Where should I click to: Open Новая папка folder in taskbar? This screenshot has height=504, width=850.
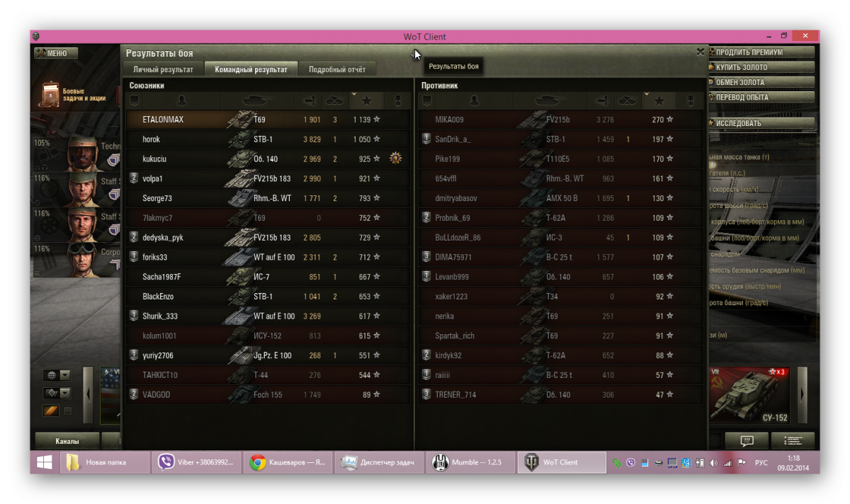coord(105,462)
